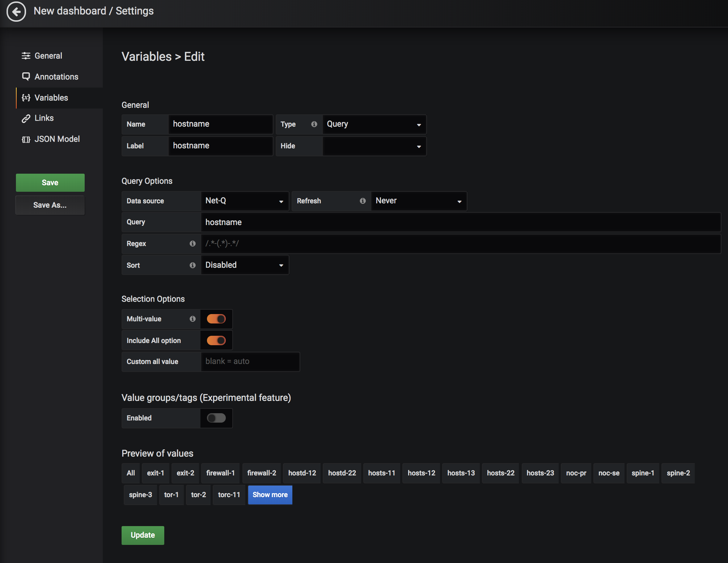Click the back arrow icon
The image size is (728, 563).
16,12
